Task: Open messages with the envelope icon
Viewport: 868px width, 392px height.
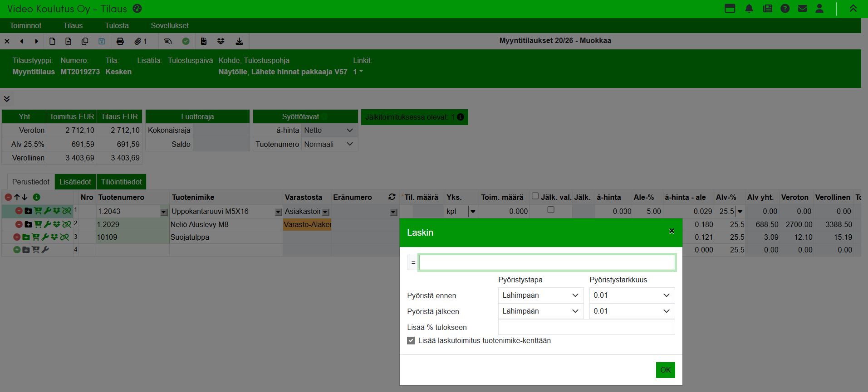Action: coord(802,9)
